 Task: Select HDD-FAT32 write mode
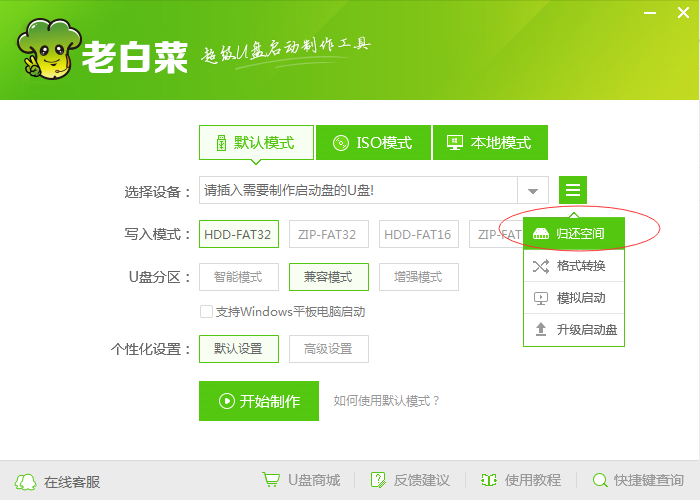pyautogui.click(x=239, y=234)
